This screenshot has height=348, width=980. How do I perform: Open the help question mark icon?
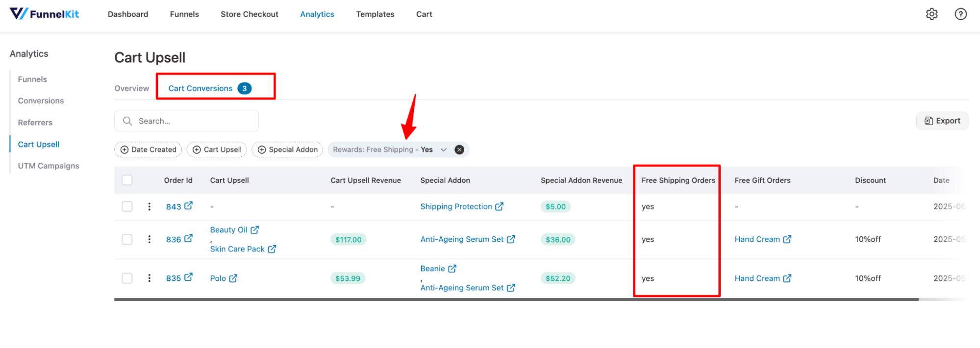pyautogui.click(x=960, y=14)
